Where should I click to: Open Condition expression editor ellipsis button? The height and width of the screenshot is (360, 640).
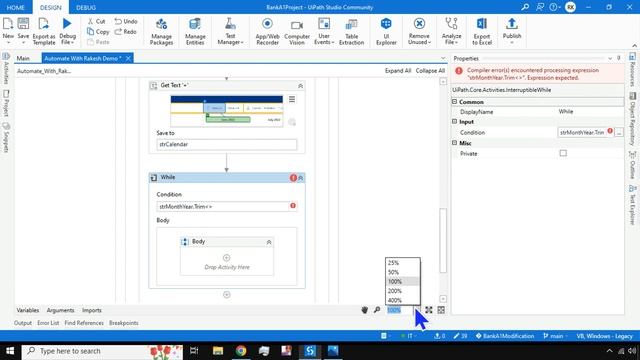click(619, 132)
